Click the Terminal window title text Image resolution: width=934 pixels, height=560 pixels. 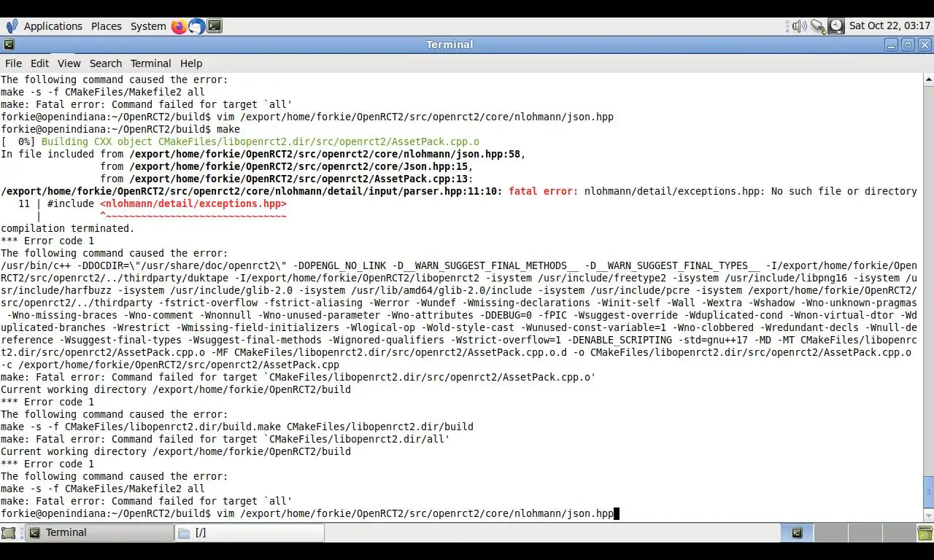coord(449,44)
